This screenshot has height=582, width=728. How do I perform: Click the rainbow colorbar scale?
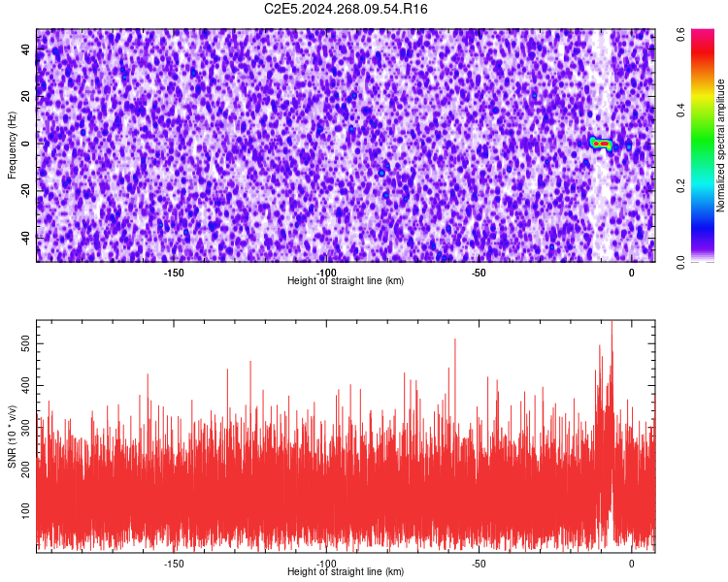pyautogui.click(x=703, y=145)
